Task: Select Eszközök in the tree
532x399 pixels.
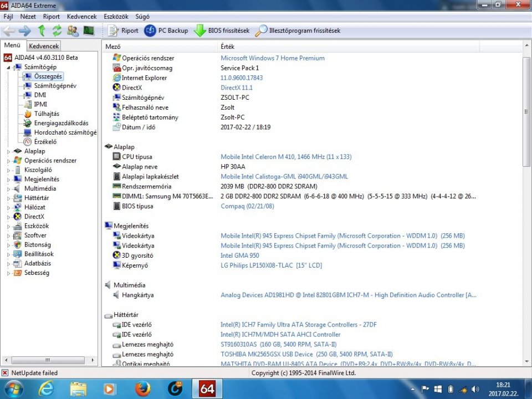Action: (x=37, y=226)
